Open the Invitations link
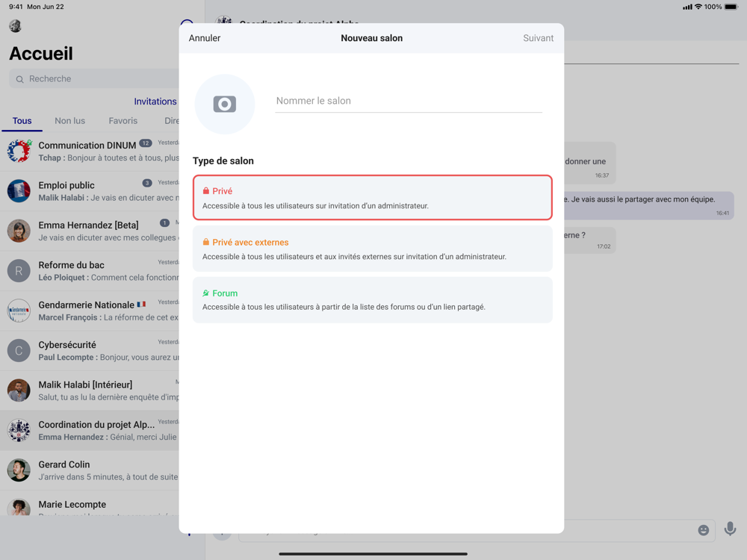Image resolution: width=747 pixels, height=560 pixels. pos(155,102)
